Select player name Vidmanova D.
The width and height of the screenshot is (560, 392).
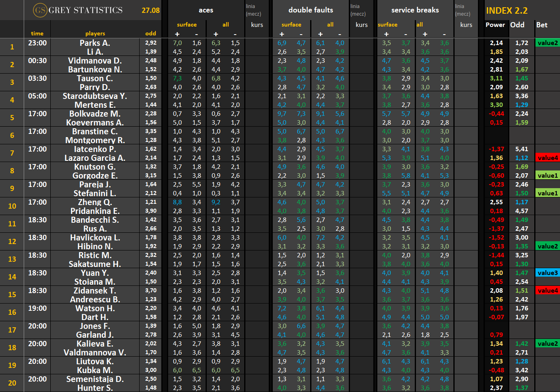[95, 61]
